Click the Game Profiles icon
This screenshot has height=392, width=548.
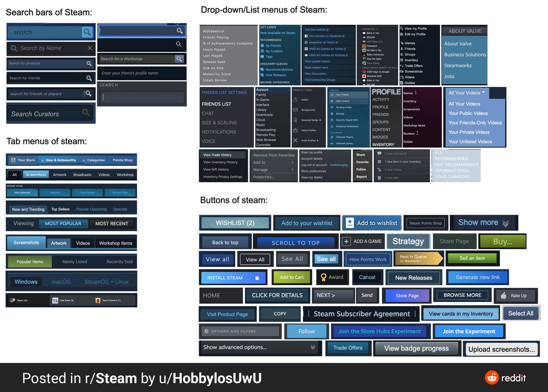click(x=295, y=130)
